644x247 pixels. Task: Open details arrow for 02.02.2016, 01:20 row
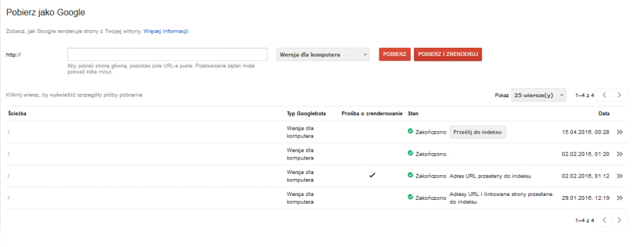pyautogui.click(x=619, y=154)
